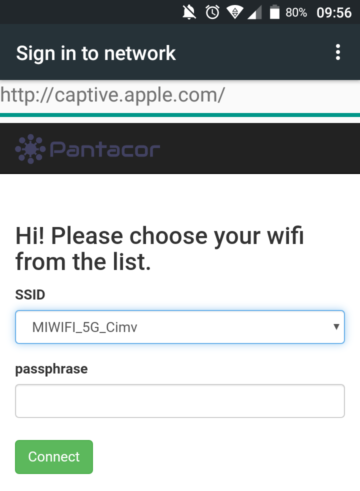Tap the Sign in to network title
This screenshot has width=360, height=491.
[x=96, y=53]
